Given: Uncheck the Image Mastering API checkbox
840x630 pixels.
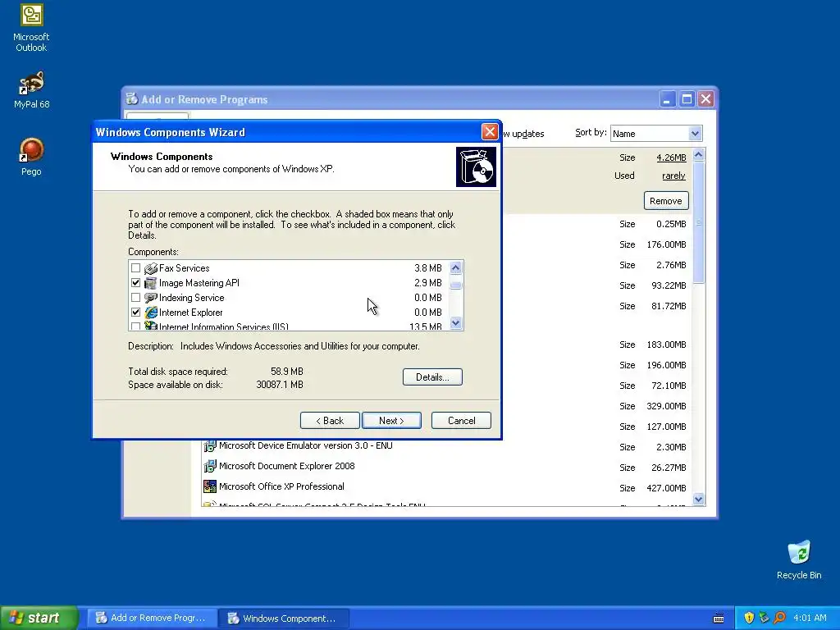Looking at the screenshot, I should click(136, 283).
